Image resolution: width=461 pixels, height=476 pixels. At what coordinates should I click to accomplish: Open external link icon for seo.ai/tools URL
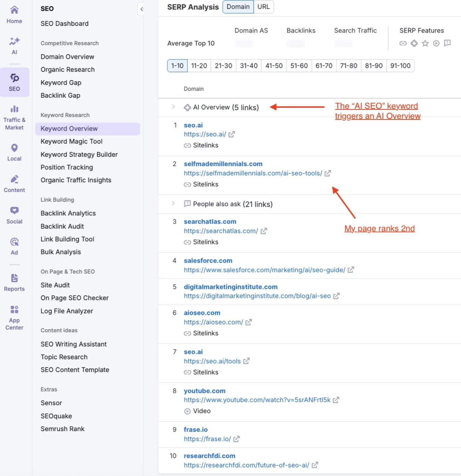click(x=246, y=361)
